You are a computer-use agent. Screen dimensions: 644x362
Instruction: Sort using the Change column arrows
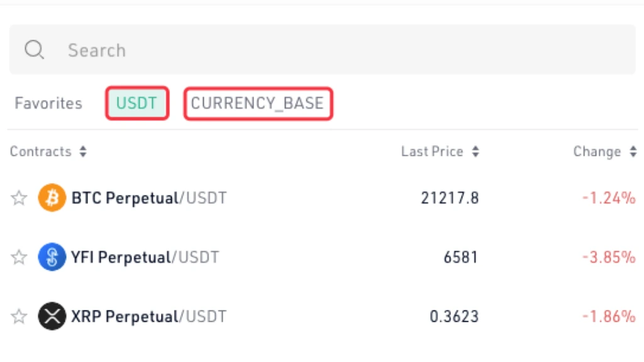point(633,151)
